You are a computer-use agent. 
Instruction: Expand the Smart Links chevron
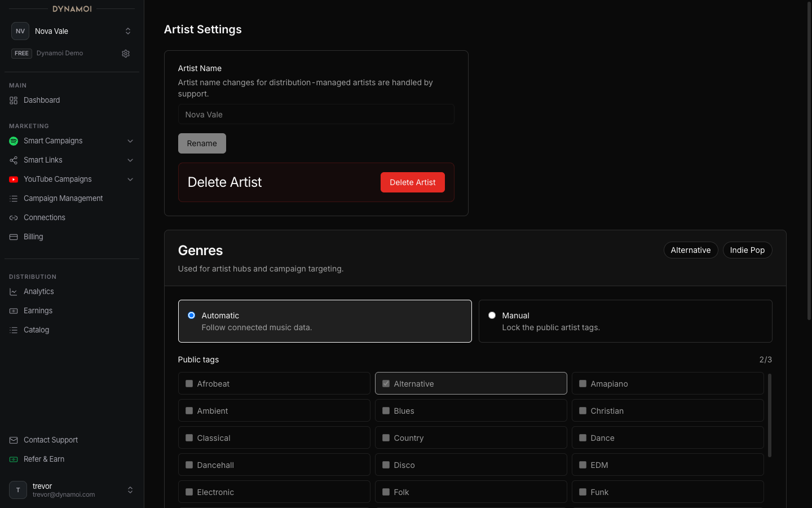click(130, 160)
